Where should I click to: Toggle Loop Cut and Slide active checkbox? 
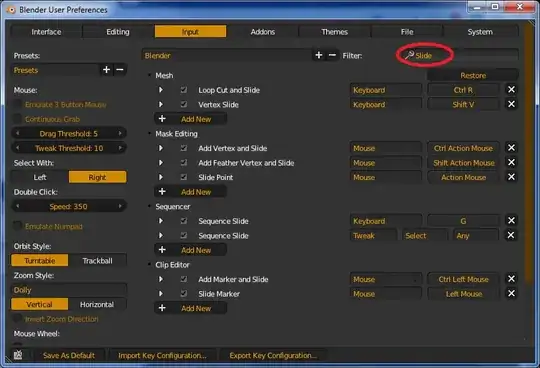pyautogui.click(x=184, y=90)
